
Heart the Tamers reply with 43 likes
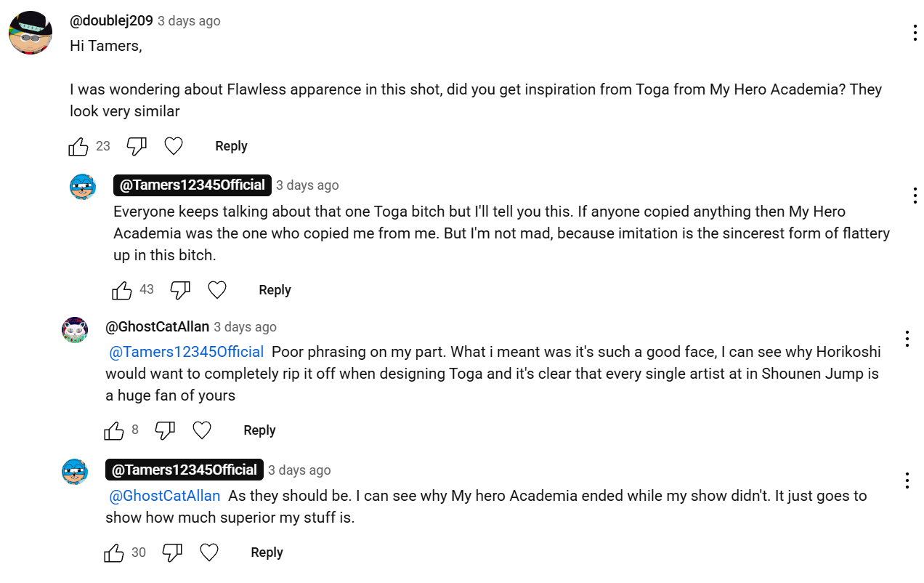(x=217, y=291)
